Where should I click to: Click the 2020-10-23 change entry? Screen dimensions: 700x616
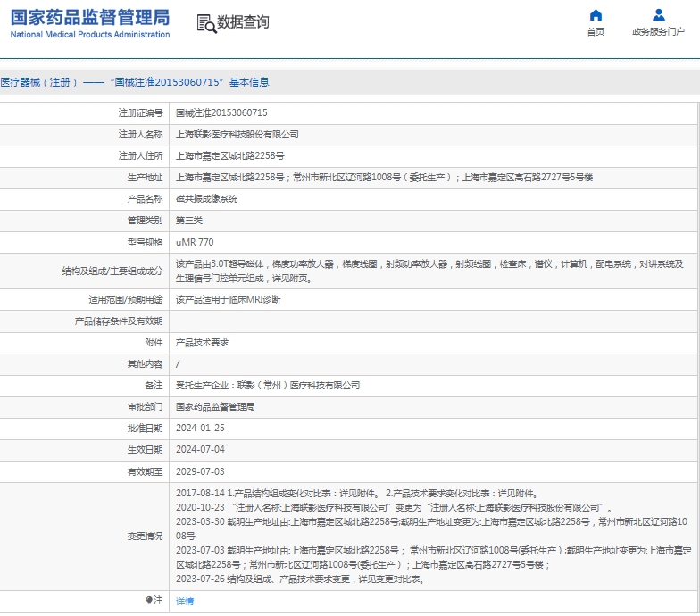click(x=395, y=507)
